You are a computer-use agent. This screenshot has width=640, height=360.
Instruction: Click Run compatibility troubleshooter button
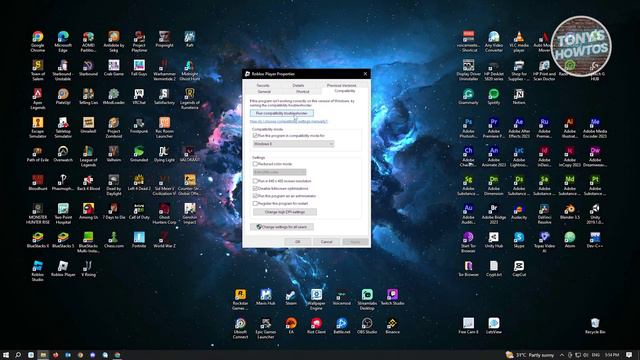click(x=282, y=113)
